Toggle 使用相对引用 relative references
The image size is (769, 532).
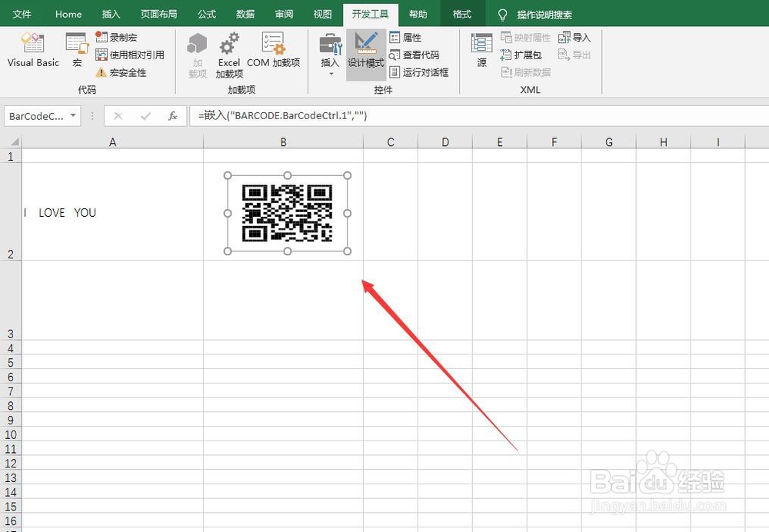(x=130, y=55)
